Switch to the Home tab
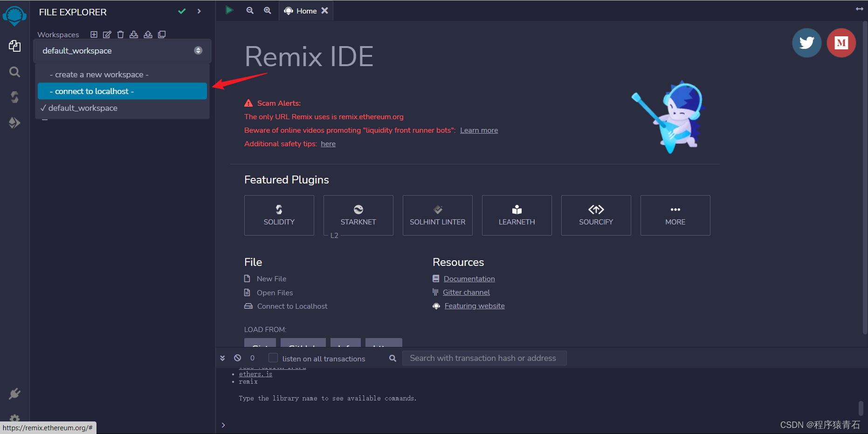Viewport: 868px width, 434px height. (x=305, y=10)
